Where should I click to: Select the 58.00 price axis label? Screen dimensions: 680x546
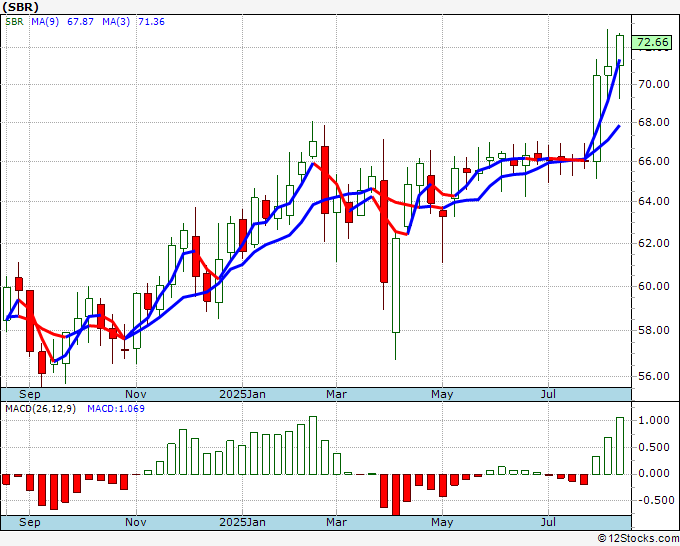654,330
